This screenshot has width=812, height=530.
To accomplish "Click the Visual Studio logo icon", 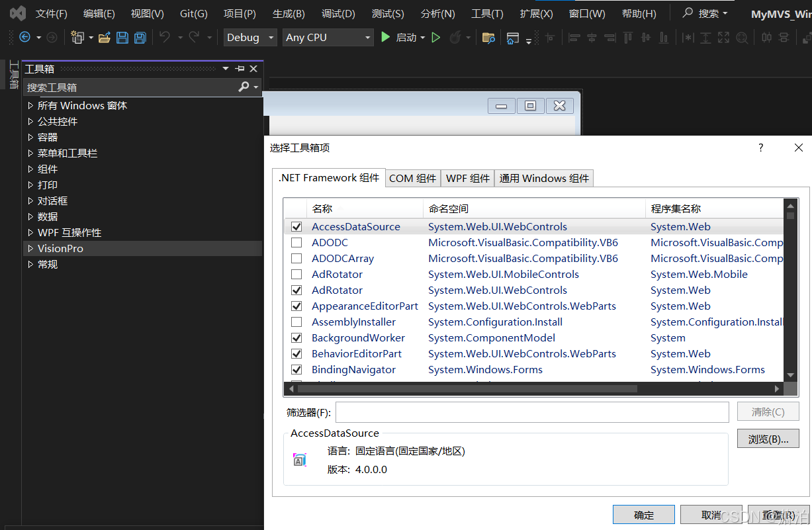I will [x=18, y=13].
